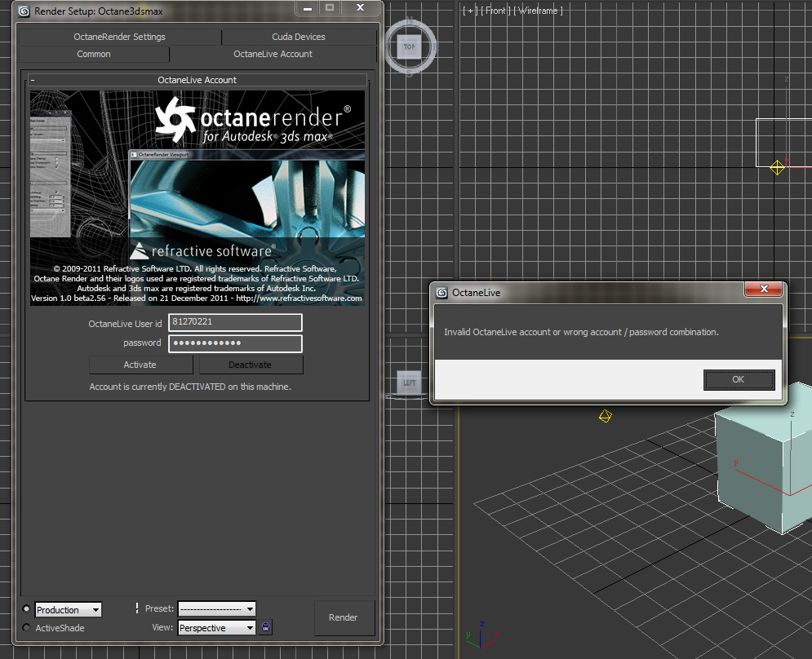Switch to the OctaneRender Settings tab
Image resolution: width=812 pixels, height=659 pixels.
point(120,37)
